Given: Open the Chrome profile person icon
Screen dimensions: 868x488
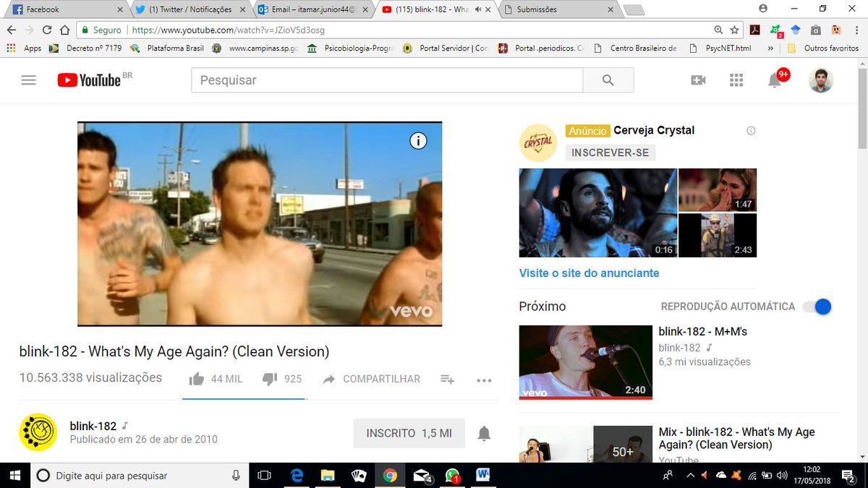Looking at the screenshot, I should [x=763, y=9].
